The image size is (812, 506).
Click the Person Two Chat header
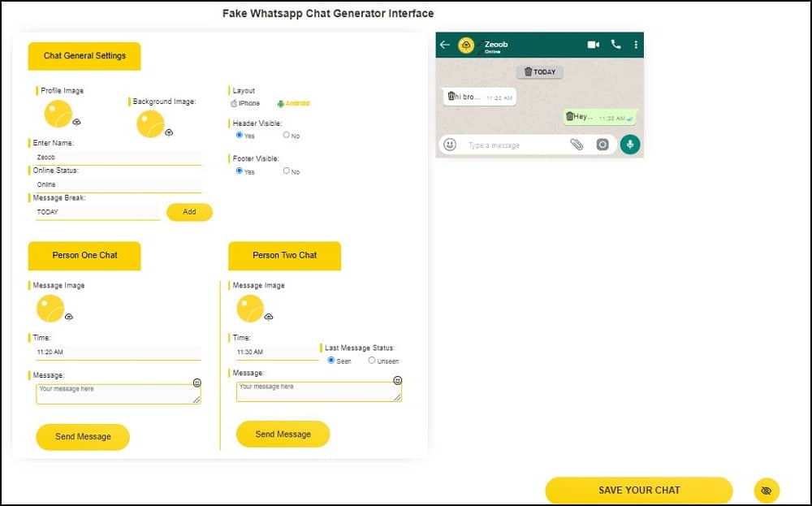point(285,256)
